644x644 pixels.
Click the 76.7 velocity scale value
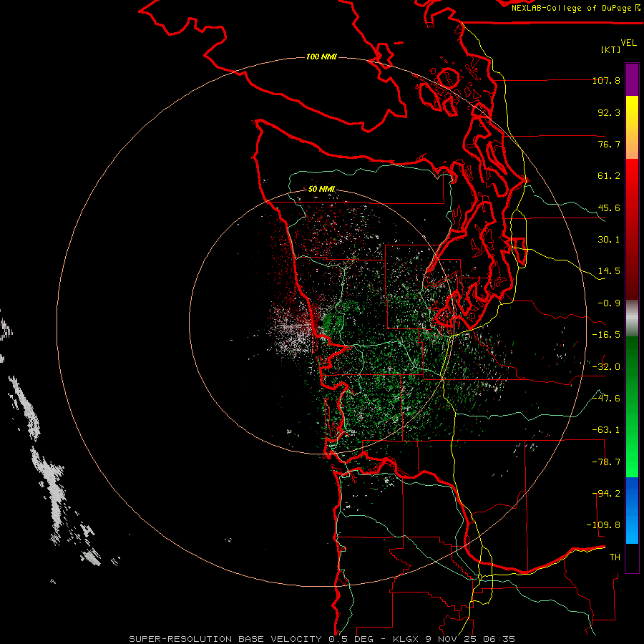[609, 144]
